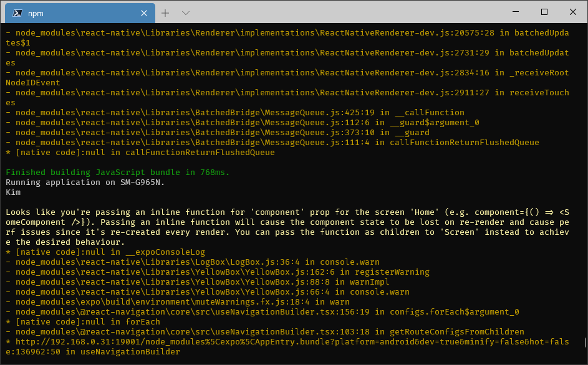Click 'MessageQueue.js:111:4 in callFunctionReturnFlushedQueue' line

272,143
